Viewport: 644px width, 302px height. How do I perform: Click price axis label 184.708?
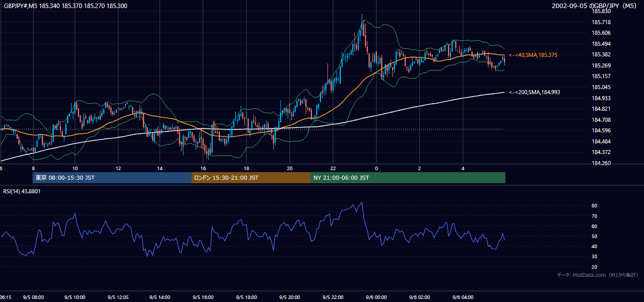[601, 120]
